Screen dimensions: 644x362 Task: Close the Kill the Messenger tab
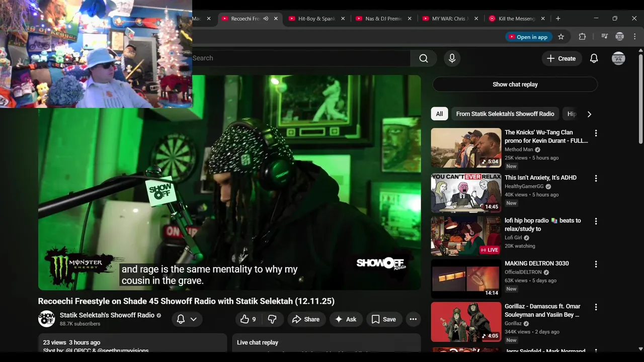click(543, 19)
